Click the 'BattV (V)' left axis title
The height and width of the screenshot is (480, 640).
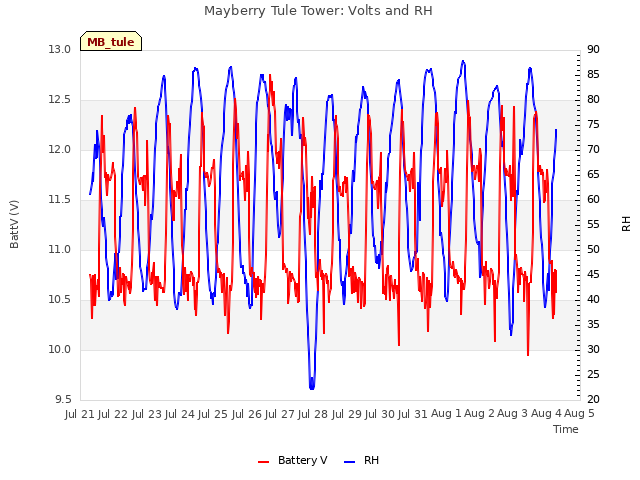pos(14,224)
